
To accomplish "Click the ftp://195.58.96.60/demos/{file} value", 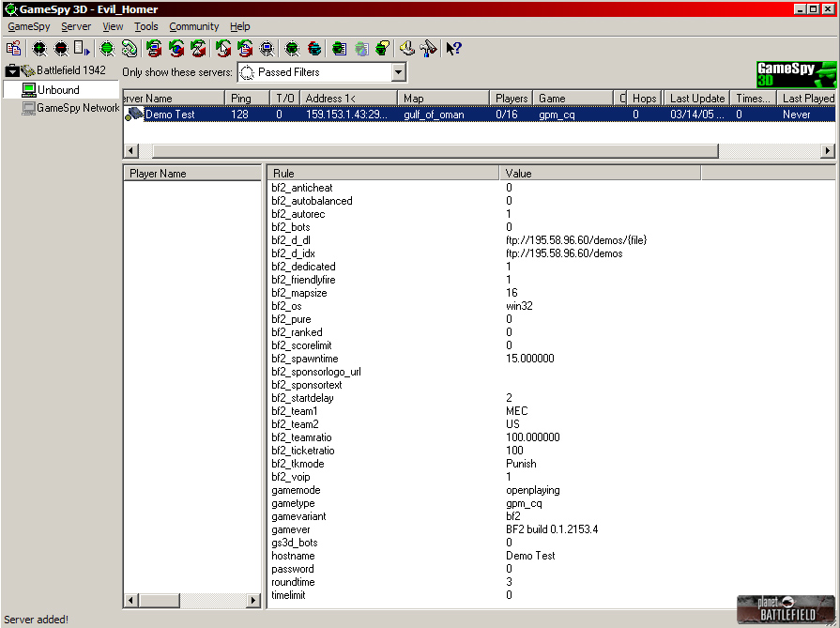I will point(576,240).
